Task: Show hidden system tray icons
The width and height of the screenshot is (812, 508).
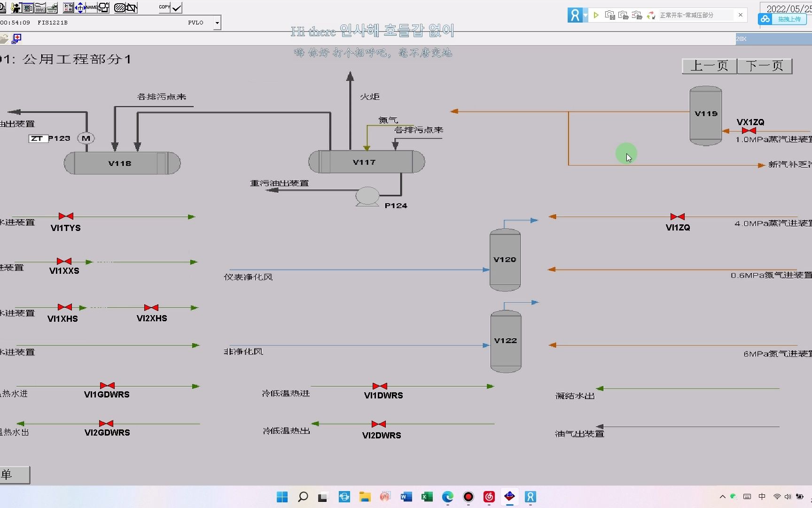Action: click(x=723, y=497)
